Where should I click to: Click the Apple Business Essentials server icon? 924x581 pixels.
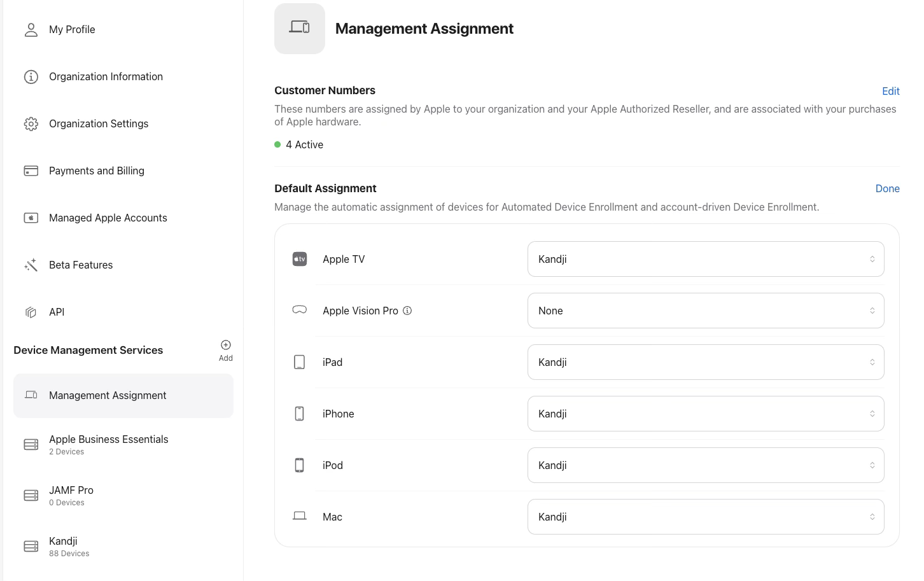pyautogui.click(x=31, y=445)
